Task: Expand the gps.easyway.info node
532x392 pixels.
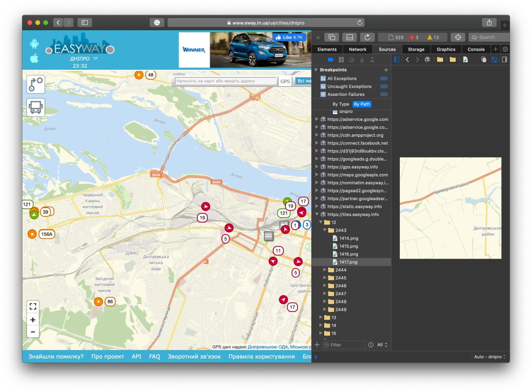Action: (x=317, y=167)
